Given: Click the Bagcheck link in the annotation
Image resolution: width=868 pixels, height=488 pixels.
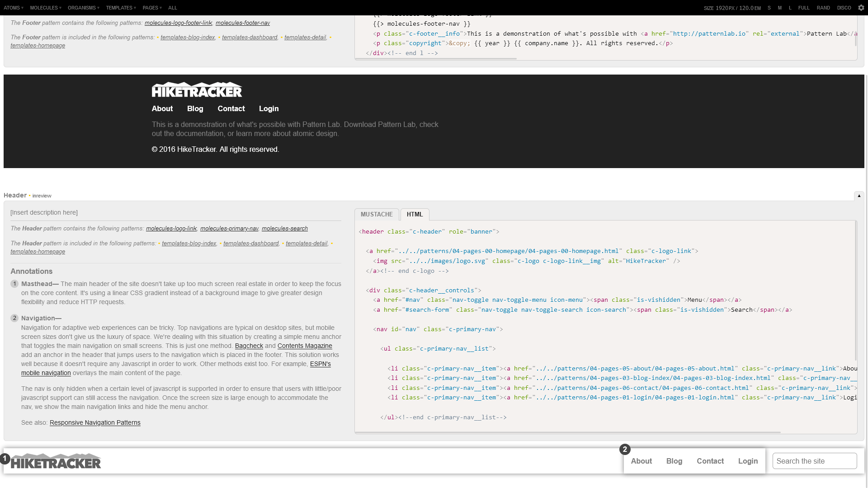Looking at the screenshot, I should click(x=249, y=346).
